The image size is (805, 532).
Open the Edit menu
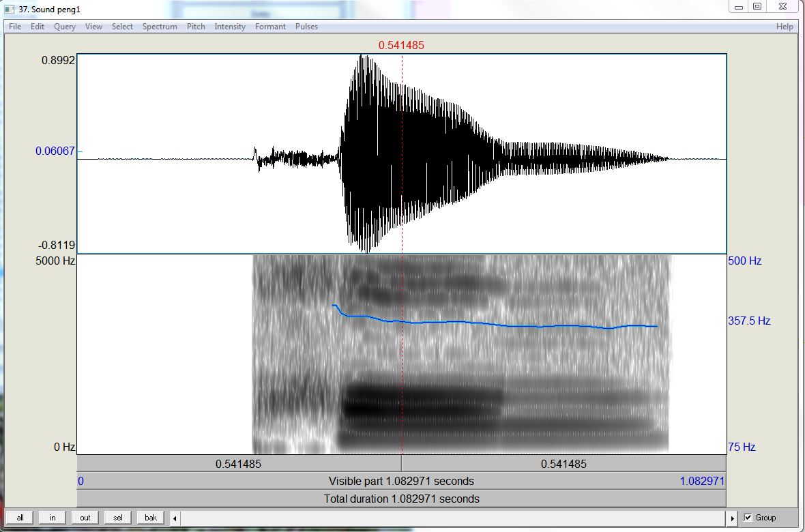click(x=38, y=27)
